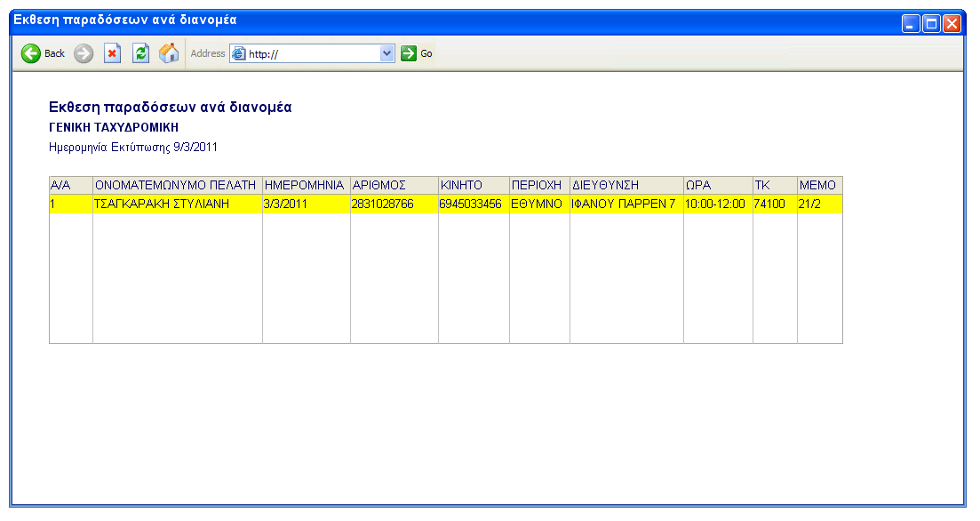Focus the http:// address field

click(313, 53)
